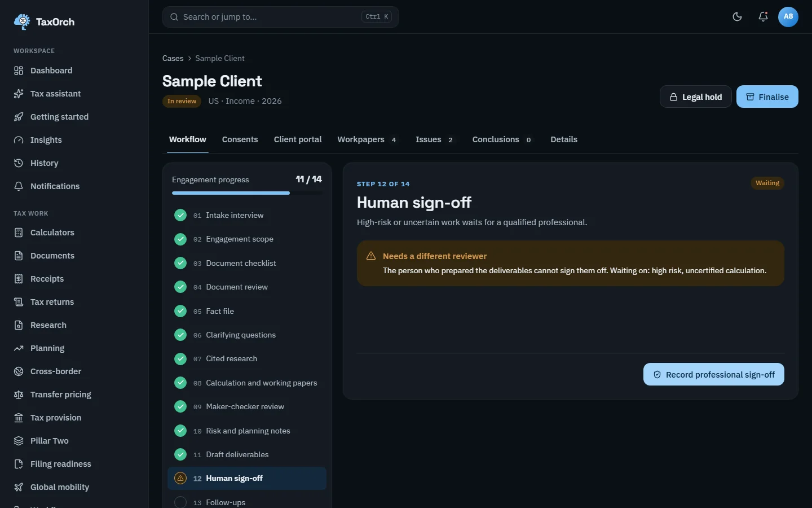Image resolution: width=812 pixels, height=508 pixels.
Task: Open Calculators in Tax Work
Action: 74,233
